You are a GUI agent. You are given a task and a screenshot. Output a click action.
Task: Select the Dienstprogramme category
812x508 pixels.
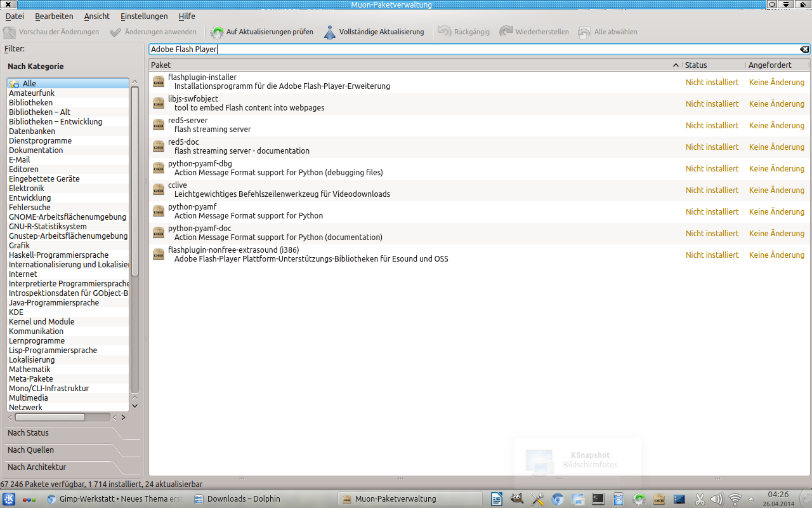68,140
